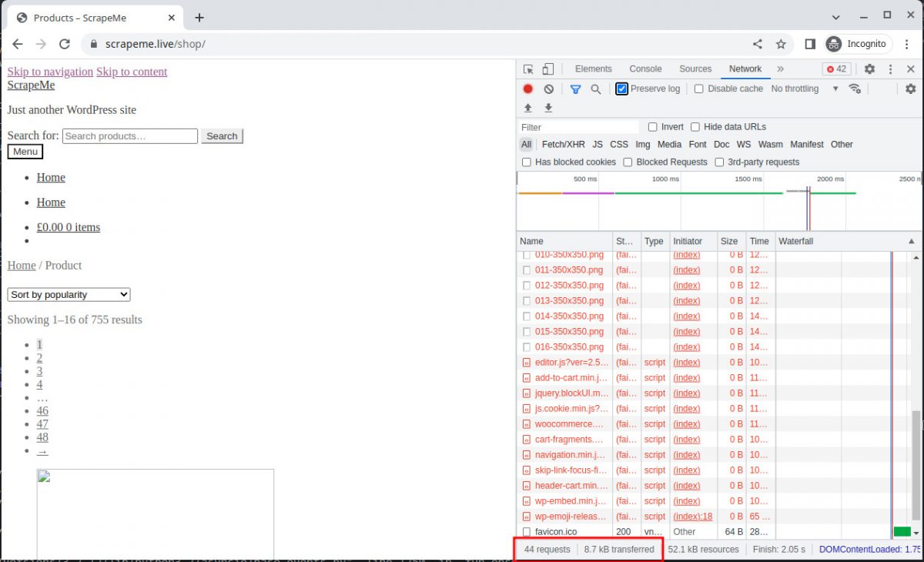The image size is (924, 562).
Task: Click the Search products button
Action: pyautogui.click(x=222, y=136)
